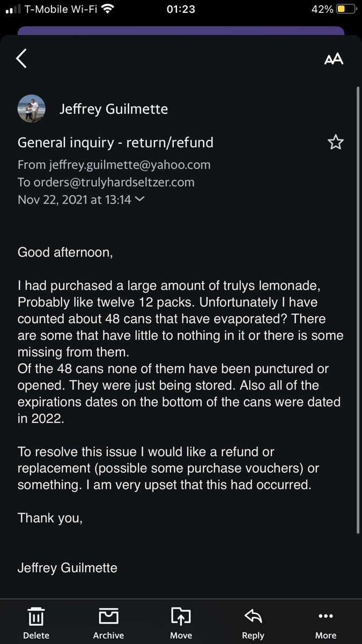
Task: Tap the back arrow to leave email
Action: [x=21, y=58]
